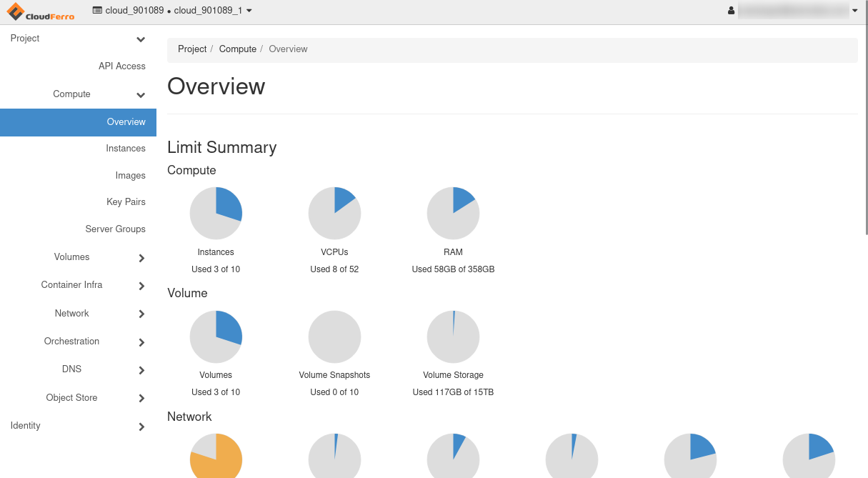Click the CloudFerro logo
Screen dimensions: 868x478
(41, 11)
